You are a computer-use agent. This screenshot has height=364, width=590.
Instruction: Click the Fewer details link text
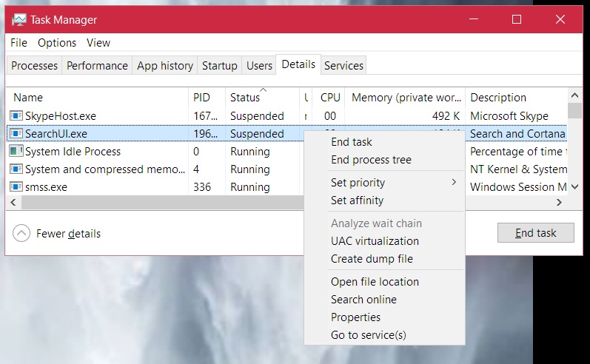69,234
